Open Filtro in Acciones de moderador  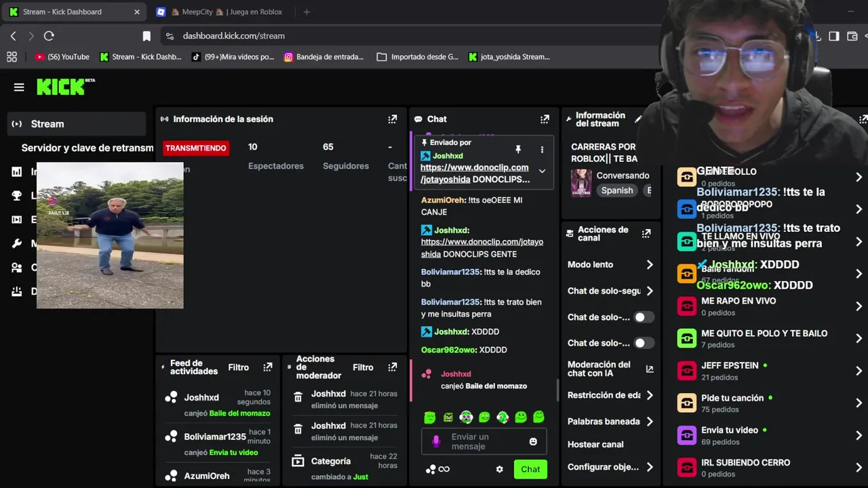pyautogui.click(x=363, y=367)
